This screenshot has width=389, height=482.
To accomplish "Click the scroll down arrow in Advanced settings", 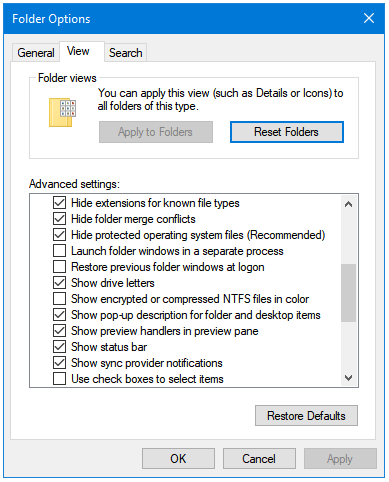I will [349, 378].
